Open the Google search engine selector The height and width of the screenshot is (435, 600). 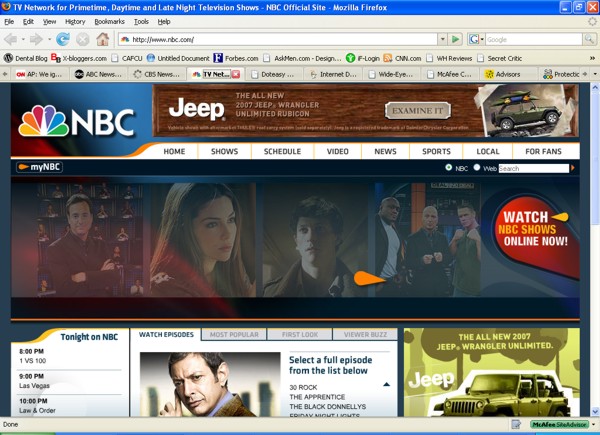(476, 39)
